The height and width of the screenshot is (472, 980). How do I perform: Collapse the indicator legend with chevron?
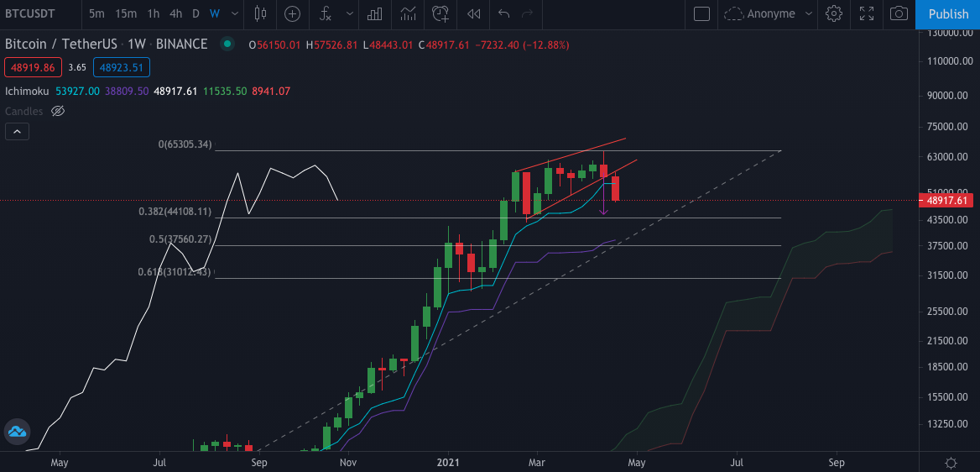(17, 132)
